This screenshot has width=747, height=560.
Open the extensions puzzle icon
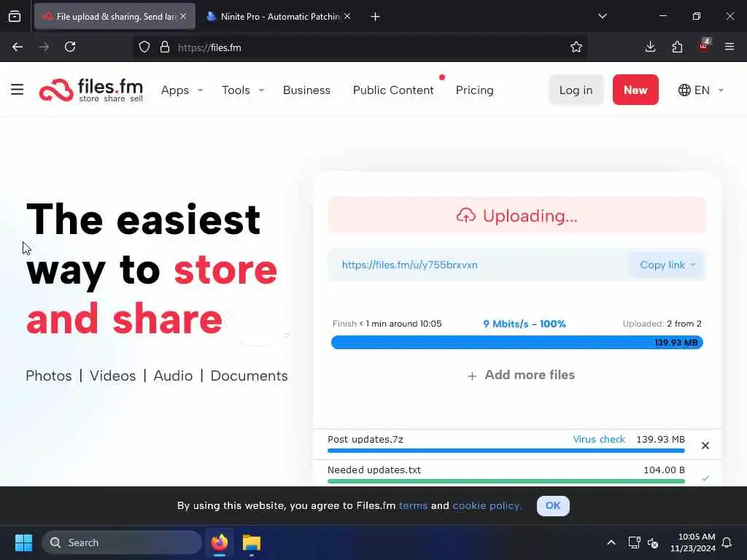[x=677, y=47]
